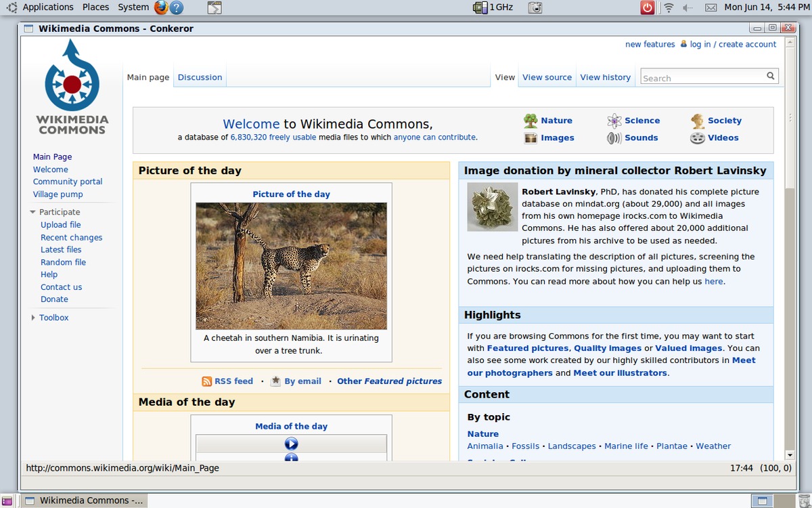
Task: Expand the Toolbox sidebar section
Action: tap(32, 318)
